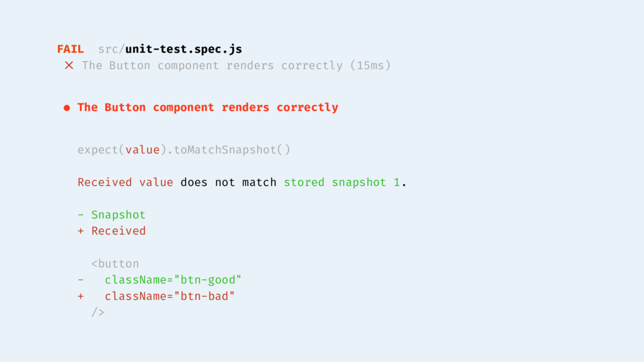Click the minus sign before Snapshot
Viewport: 644px width, 362px height.
click(x=80, y=215)
